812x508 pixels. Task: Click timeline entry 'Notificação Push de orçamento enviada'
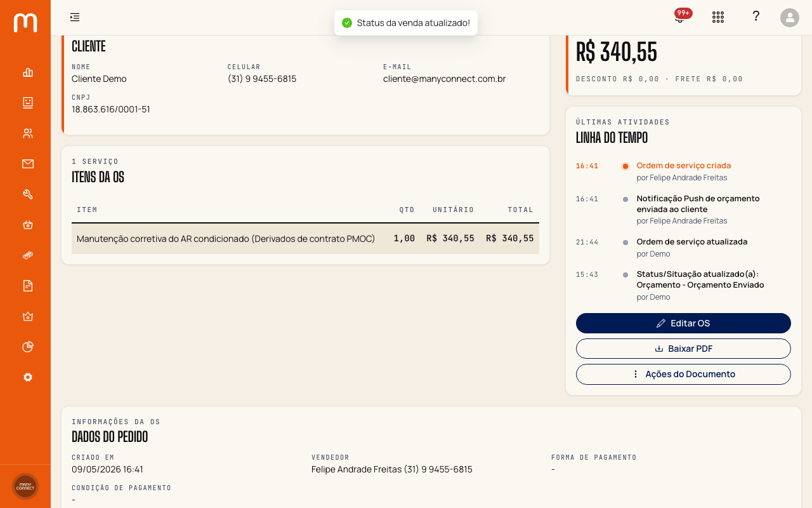[698, 204]
